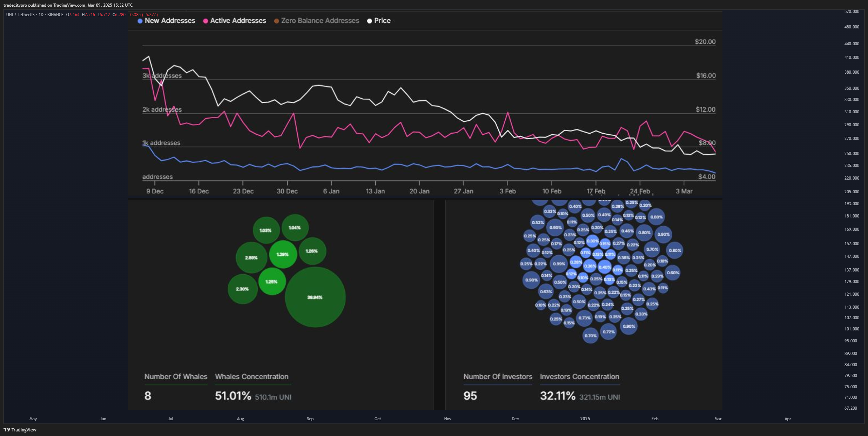Screen dimensions: 868x436
Task: Select the 1.04% whale bubble
Action: [x=295, y=228]
